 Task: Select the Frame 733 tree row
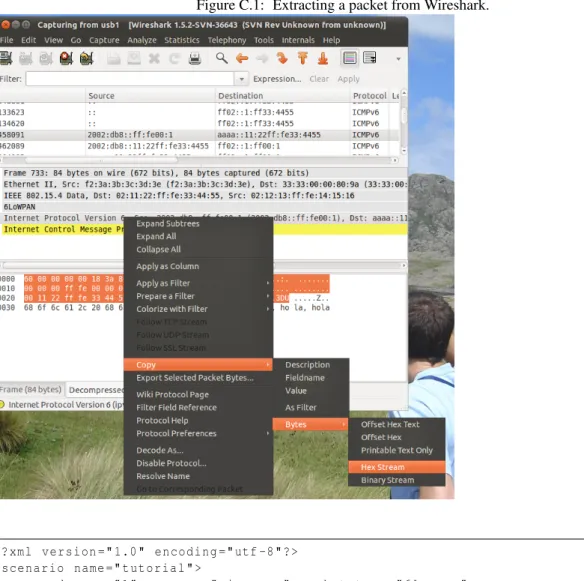[x=204, y=173]
